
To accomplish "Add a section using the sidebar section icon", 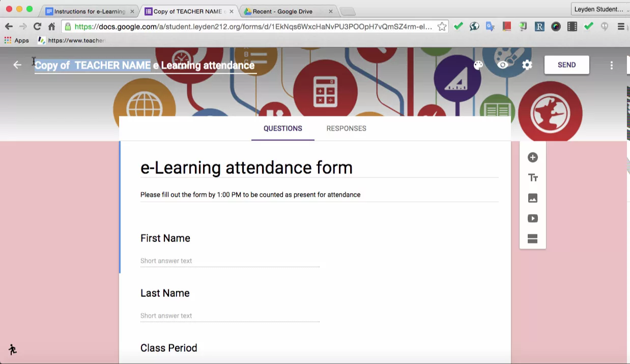I will [x=533, y=239].
